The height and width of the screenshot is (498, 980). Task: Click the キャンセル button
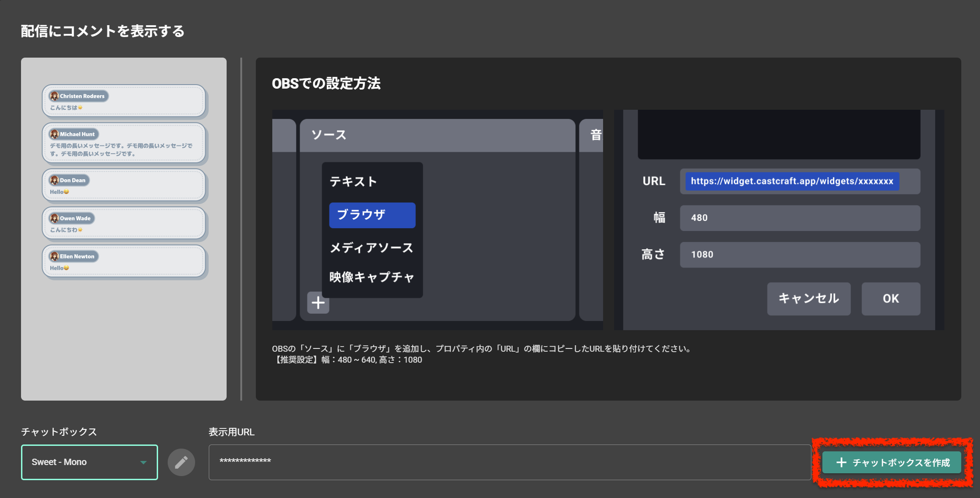coord(808,299)
